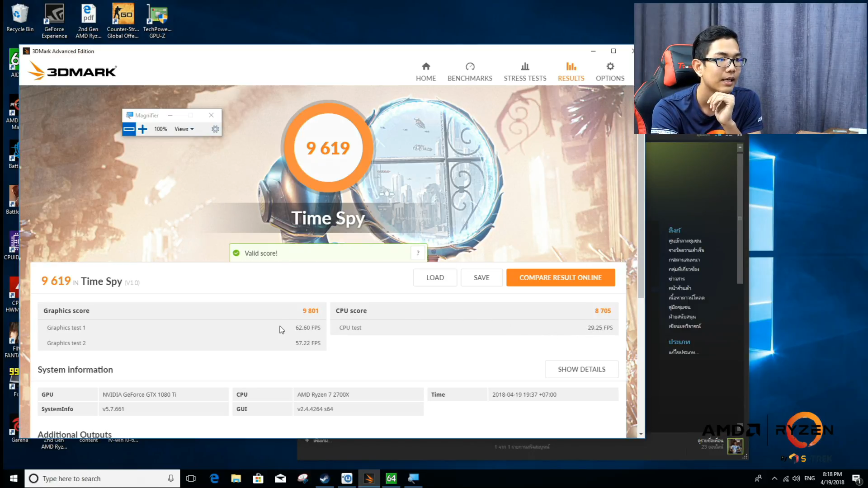The image size is (868, 488).
Task: Click Magnifier zoom out minus button
Action: [129, 129]
